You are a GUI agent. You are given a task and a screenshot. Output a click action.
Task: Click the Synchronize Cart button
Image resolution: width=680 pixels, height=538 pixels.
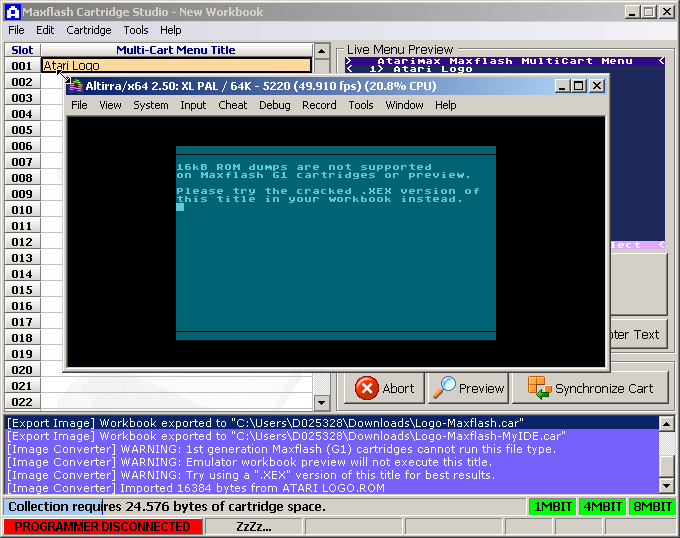point(590,388)
